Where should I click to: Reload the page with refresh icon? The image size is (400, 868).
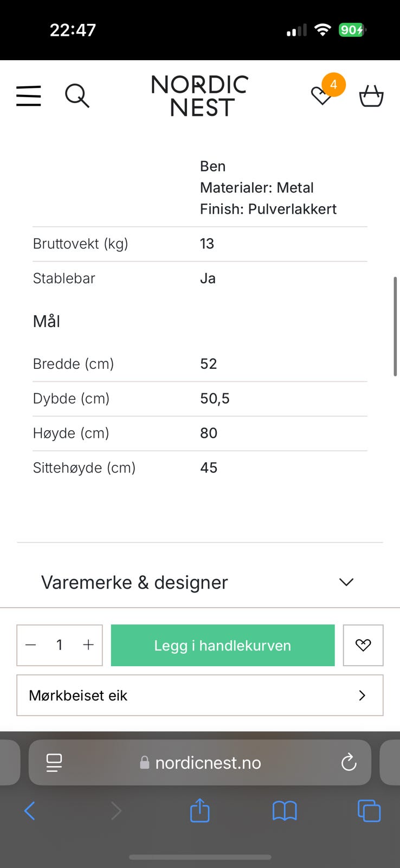[349, 762]
